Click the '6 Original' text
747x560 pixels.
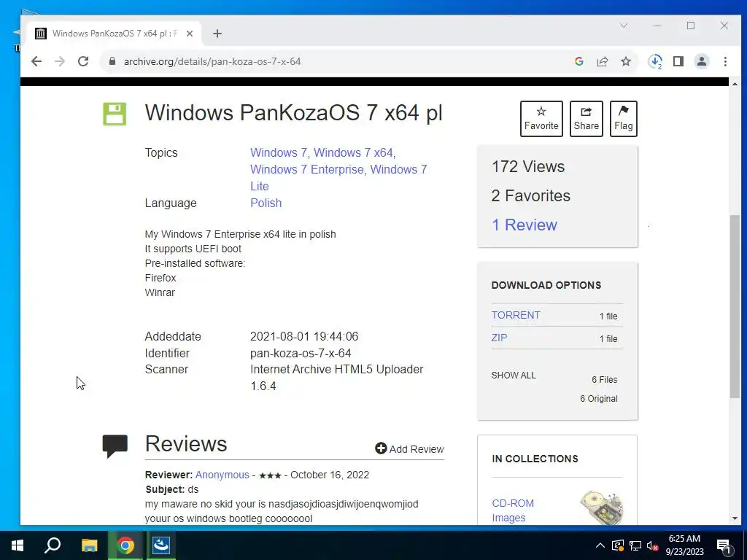[x=598, y=399]
